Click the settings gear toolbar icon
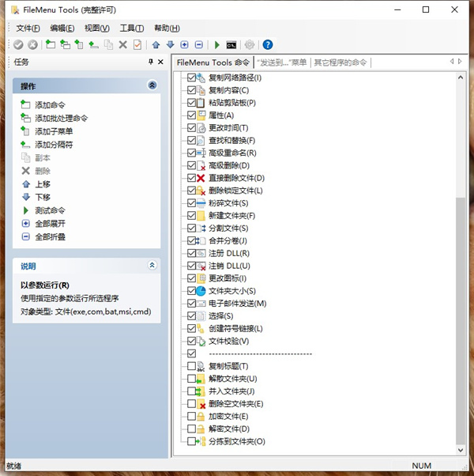Viewport: 474px width, 476px height. 250,45
